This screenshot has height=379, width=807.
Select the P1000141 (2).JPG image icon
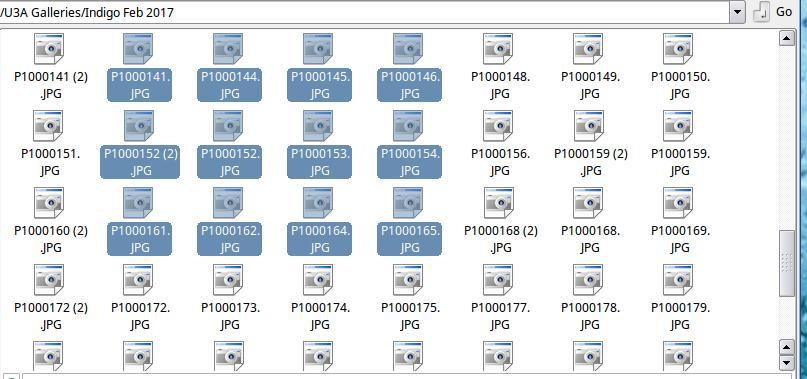pyautogui.click(x=49, y=49)
